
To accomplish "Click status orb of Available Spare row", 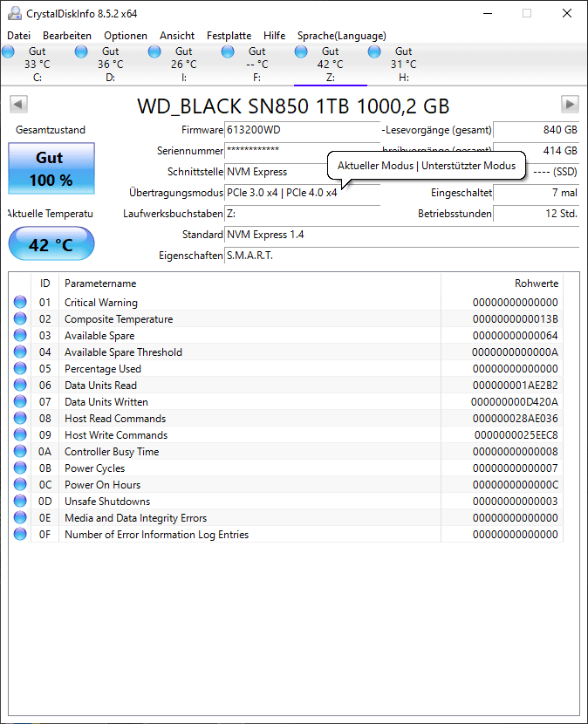I will click(x=20, y=335).
